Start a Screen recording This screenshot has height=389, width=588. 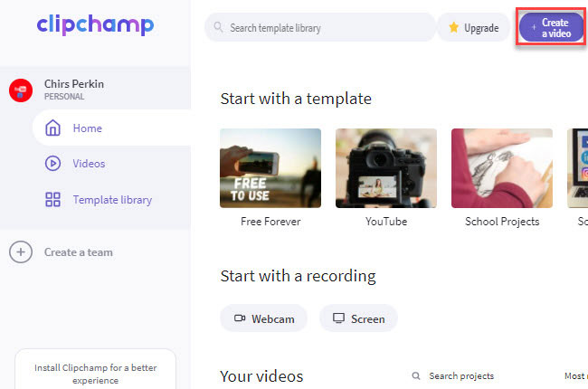click(358, 318)
